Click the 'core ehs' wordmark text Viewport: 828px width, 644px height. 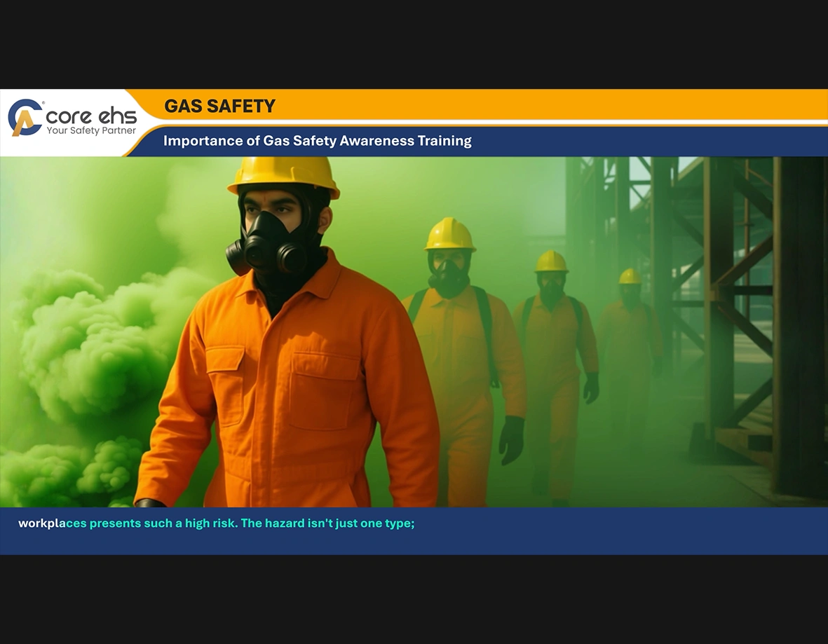[91, 116]
